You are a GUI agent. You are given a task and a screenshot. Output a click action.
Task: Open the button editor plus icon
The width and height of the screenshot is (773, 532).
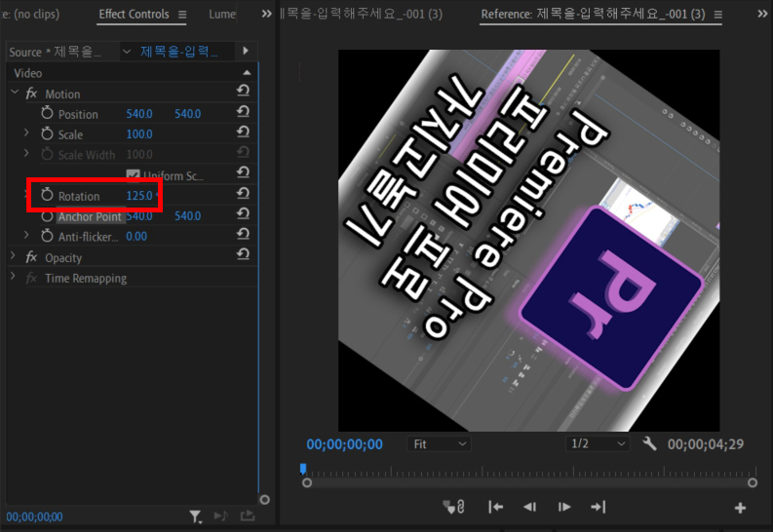tap(740, 508)
